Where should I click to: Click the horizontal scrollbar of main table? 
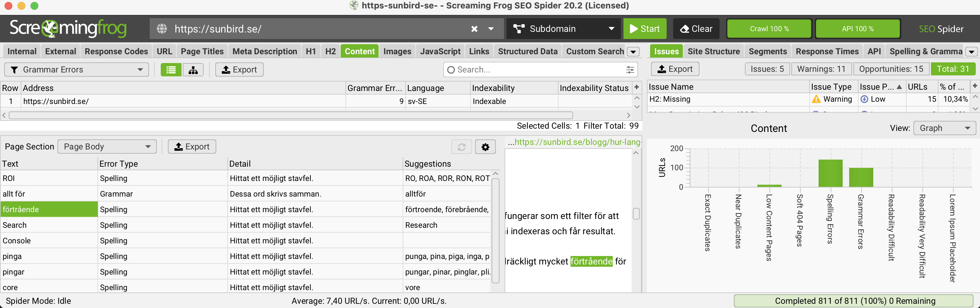[291, 115]
